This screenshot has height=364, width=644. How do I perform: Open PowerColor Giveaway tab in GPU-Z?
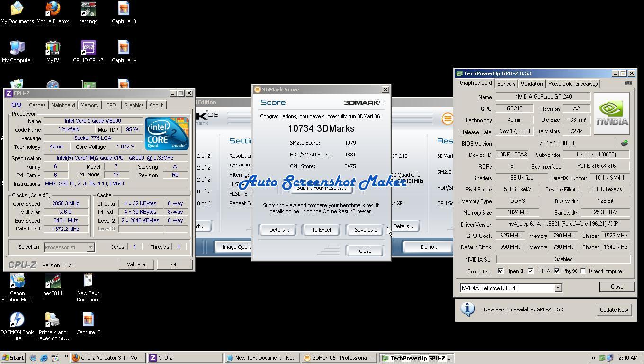click(x=572, y=84)
